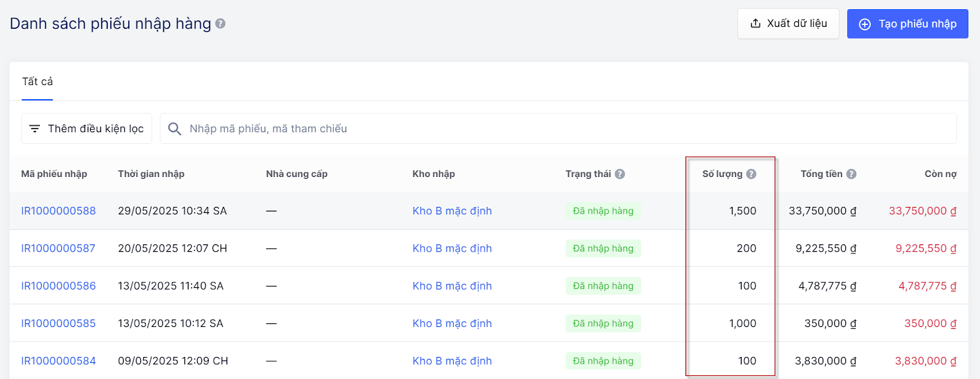Screen dimensions: 980x379
Task: Click the search magnifier icon
Action: click(175, 129)
